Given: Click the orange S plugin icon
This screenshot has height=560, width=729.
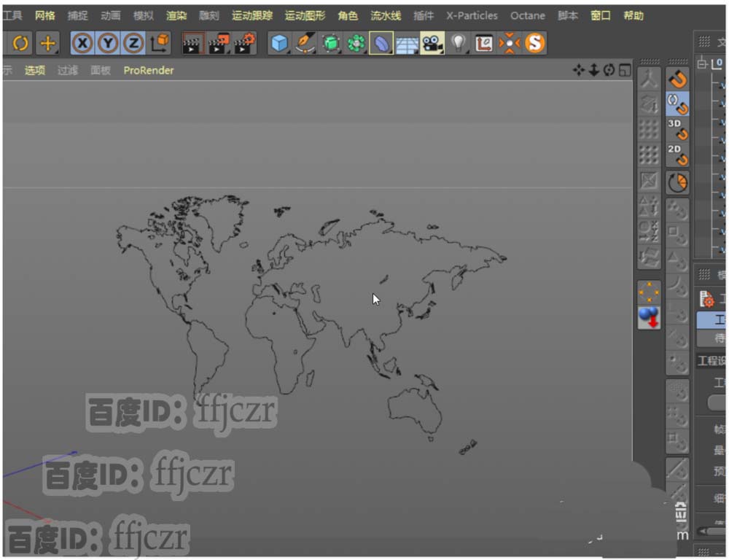Looking at the screenshot, I should pyautogui.click(x=534, y=43).
